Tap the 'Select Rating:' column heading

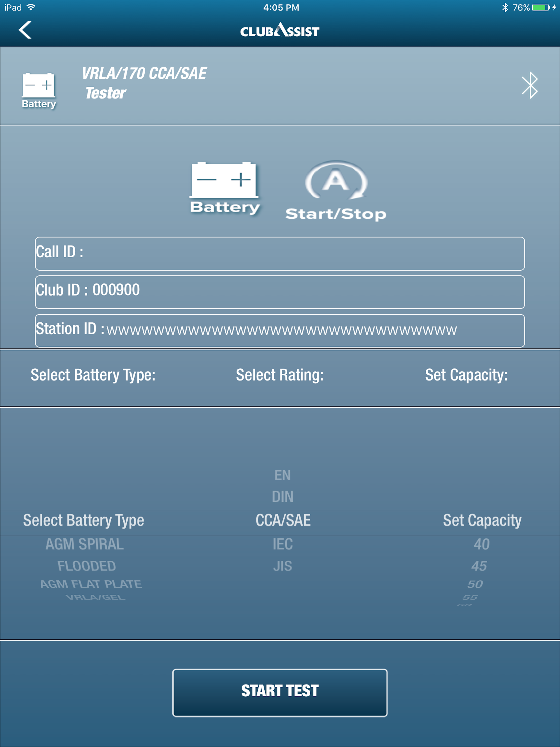280,375
